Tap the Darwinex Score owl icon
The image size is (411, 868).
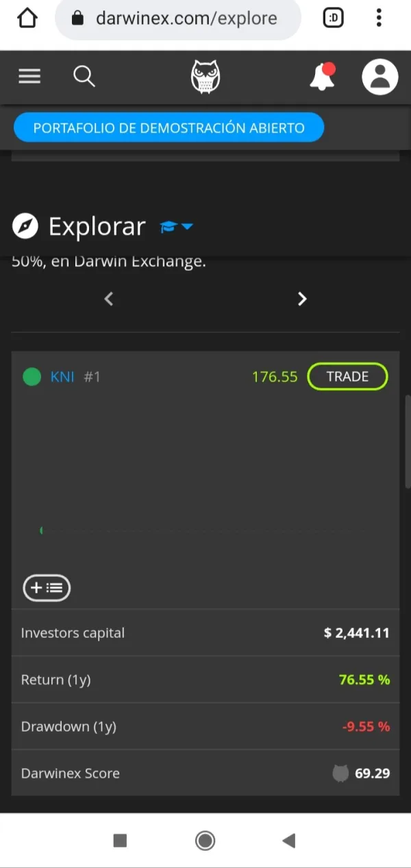[340, 773]
